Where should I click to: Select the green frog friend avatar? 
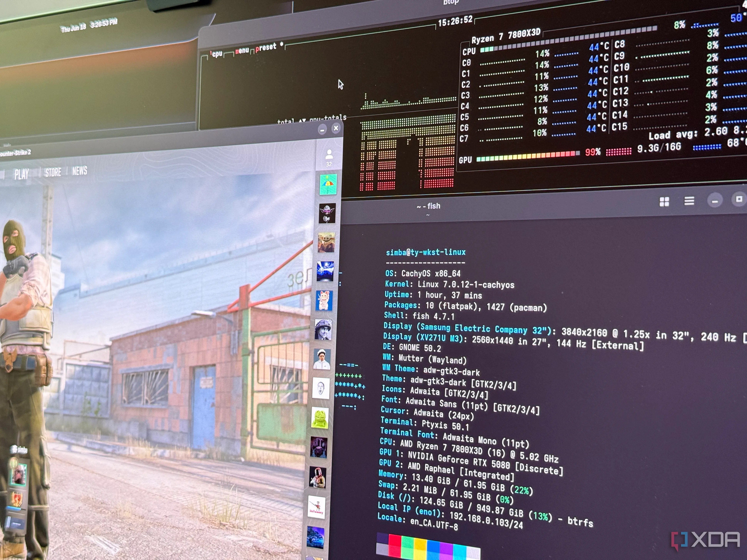pyautogui.click(x=319, y=418)
